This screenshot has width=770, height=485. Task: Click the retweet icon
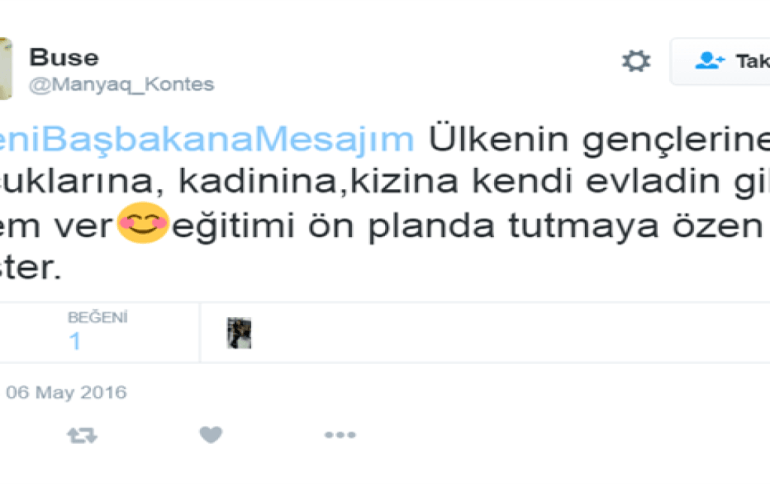82,435
